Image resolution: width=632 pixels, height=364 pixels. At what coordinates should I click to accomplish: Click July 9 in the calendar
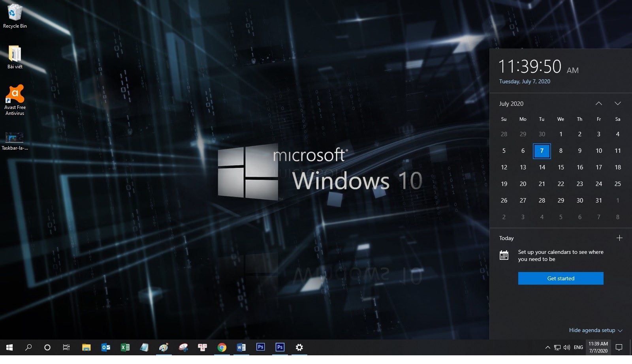580,151
